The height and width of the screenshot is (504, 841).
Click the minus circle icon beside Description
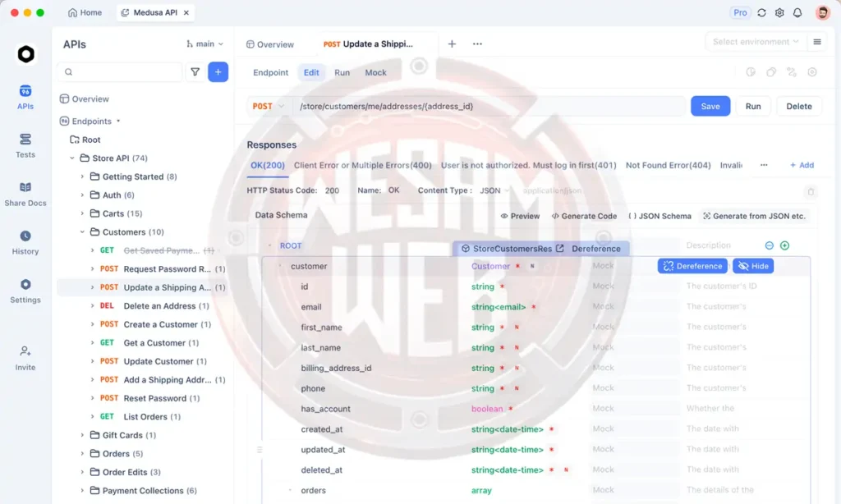coord(769,245)
